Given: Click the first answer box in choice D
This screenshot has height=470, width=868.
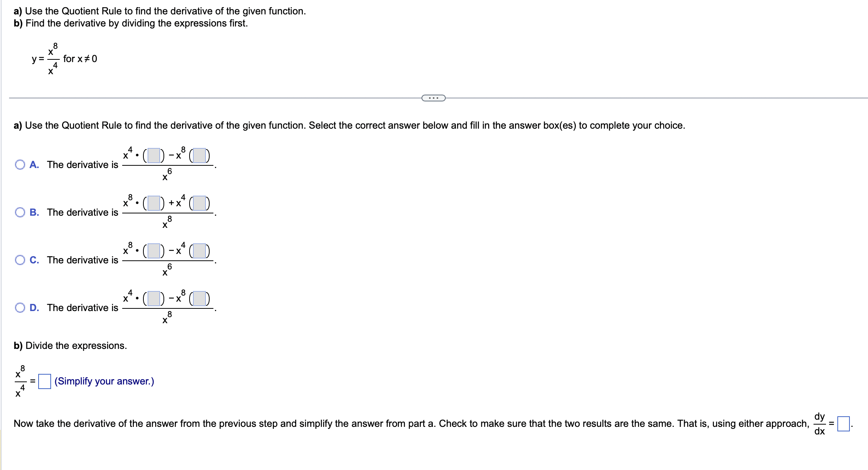Looking at the screenshot, I should (x=153, y=299).
